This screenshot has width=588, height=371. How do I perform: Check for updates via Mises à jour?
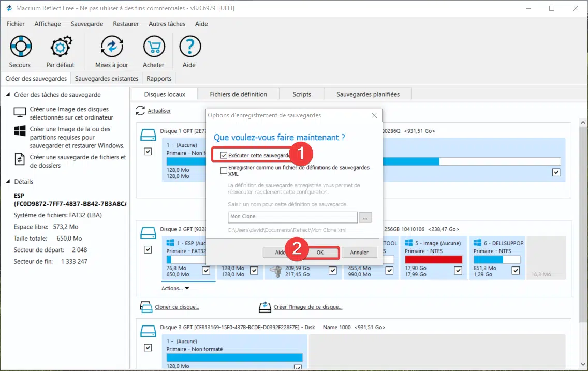click(x=112, y=47)
